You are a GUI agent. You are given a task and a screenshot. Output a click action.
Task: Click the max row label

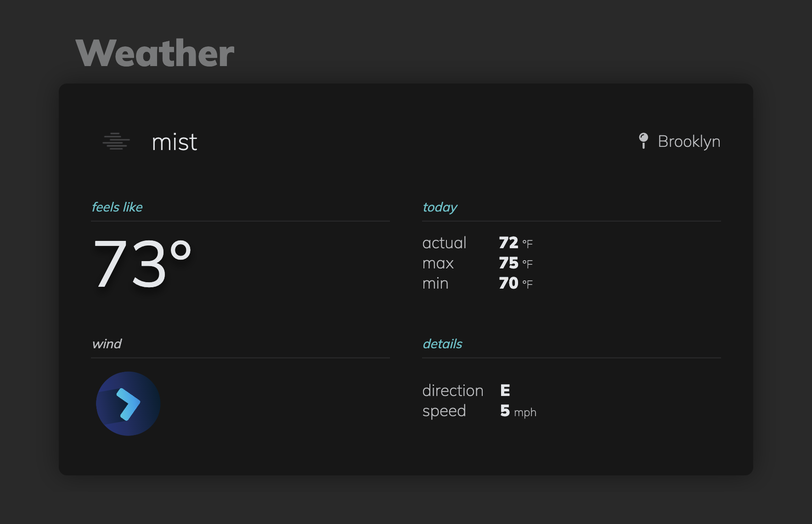coord(438,263)
